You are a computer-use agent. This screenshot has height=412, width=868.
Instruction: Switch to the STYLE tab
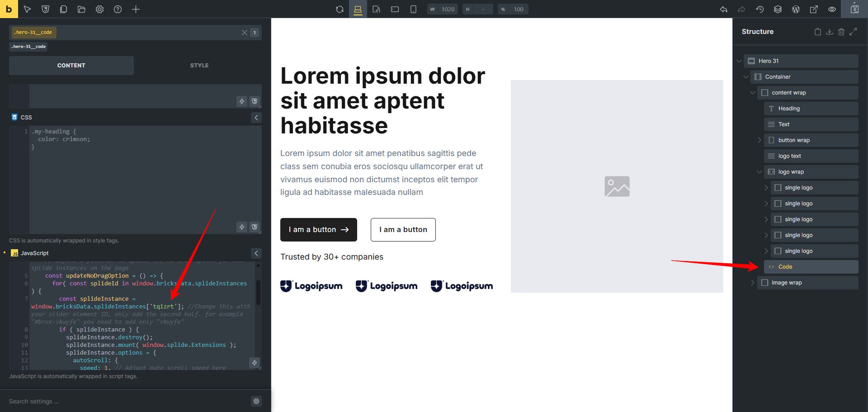point(199,66)
